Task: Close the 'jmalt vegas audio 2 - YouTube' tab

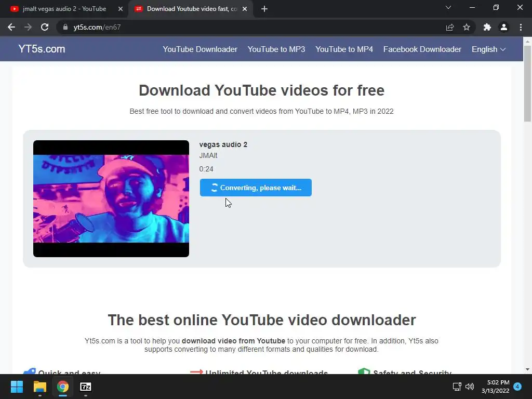Action: pyautogui.click(x=121, y=9)
